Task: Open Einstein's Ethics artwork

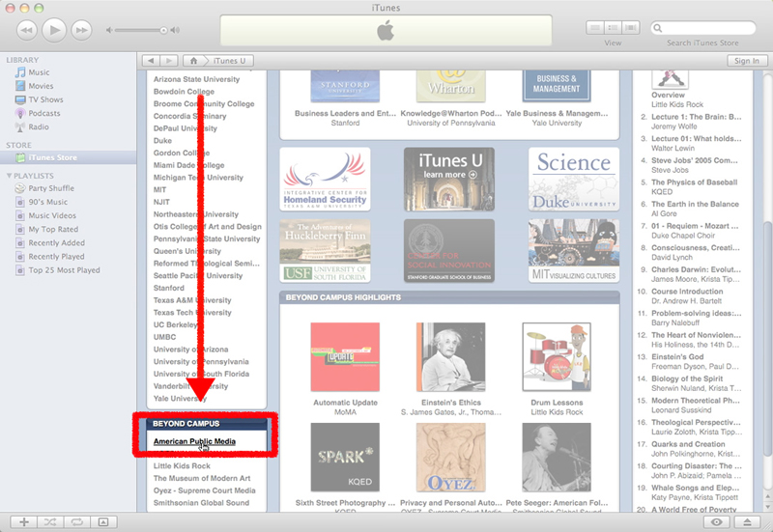Action: point(450,357)
